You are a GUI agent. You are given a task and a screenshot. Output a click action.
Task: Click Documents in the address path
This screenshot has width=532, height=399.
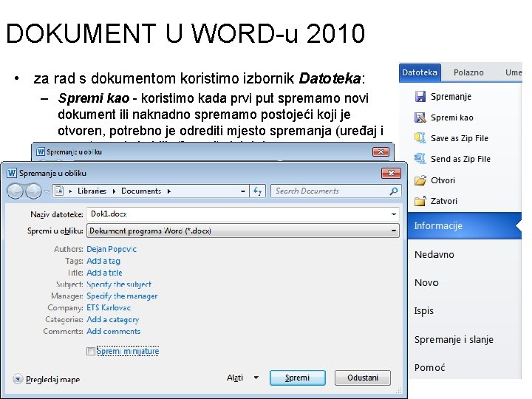coord(141,191)
